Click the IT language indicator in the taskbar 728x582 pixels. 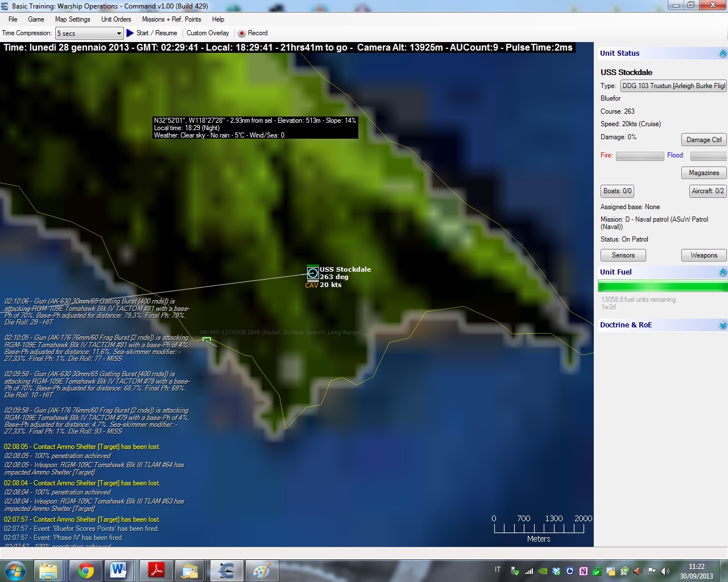point(498,569)
